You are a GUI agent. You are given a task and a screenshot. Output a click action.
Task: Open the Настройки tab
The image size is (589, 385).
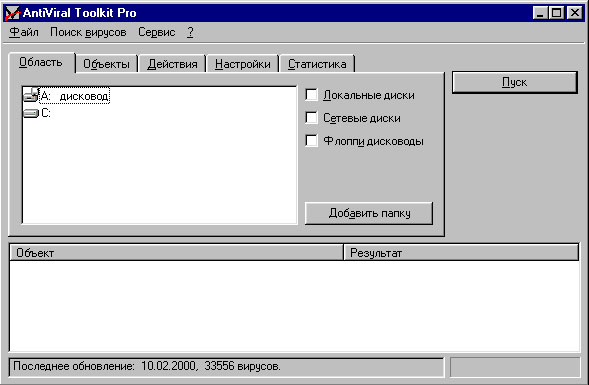(x=243, y=64)
